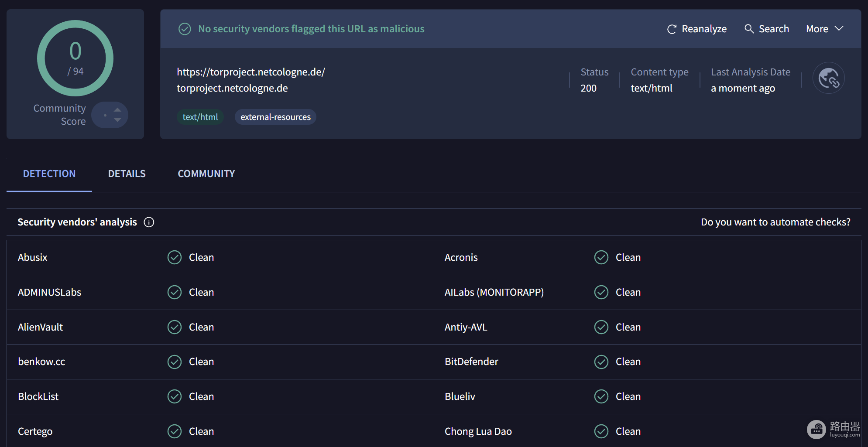Click the text/html tag chip
868x447 pixels.
click(x=200, y=117)
